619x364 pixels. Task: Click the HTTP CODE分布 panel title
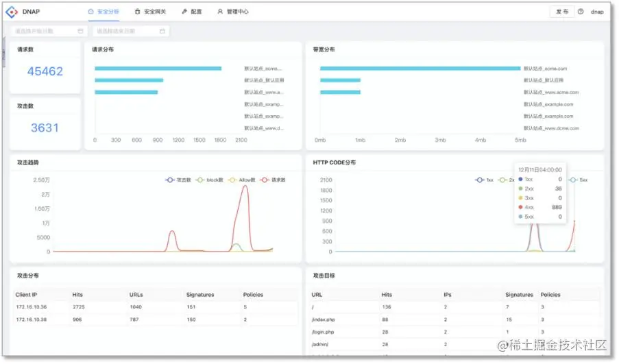tap(334, 162)
